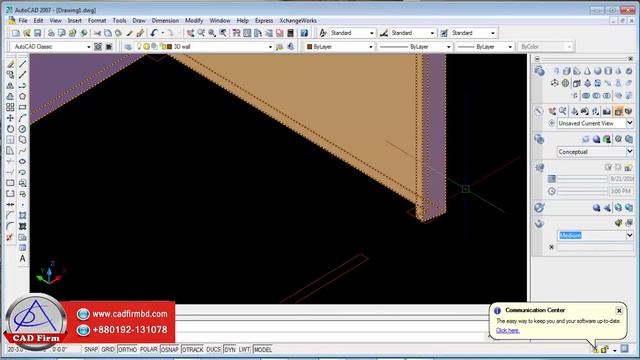
Task: Click the command line input area
Action: point(331,337)
